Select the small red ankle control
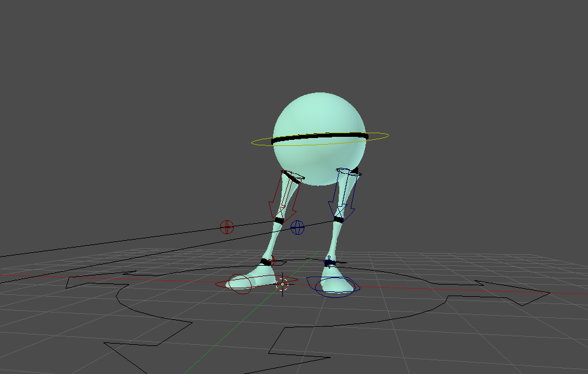This screenshot has height=374, width=588. pyautogui.click(x=272, y=260)
